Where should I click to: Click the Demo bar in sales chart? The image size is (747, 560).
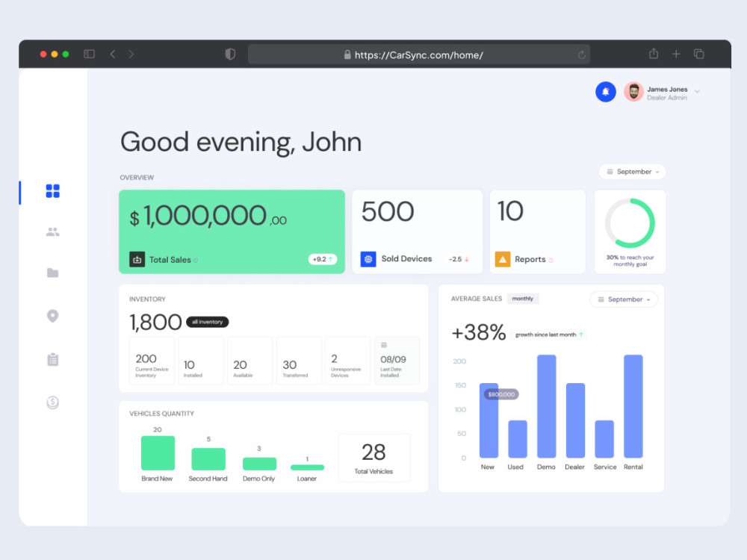coord(547,406)
